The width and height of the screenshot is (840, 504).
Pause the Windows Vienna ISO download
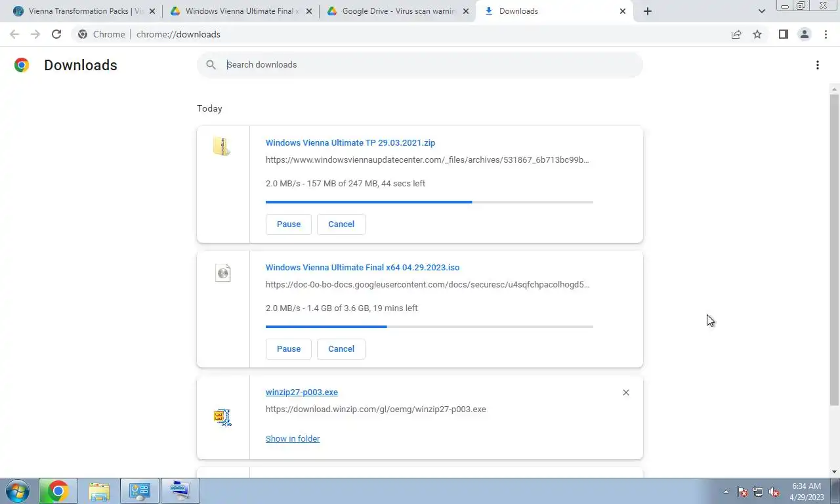click(x=289, y=348)
